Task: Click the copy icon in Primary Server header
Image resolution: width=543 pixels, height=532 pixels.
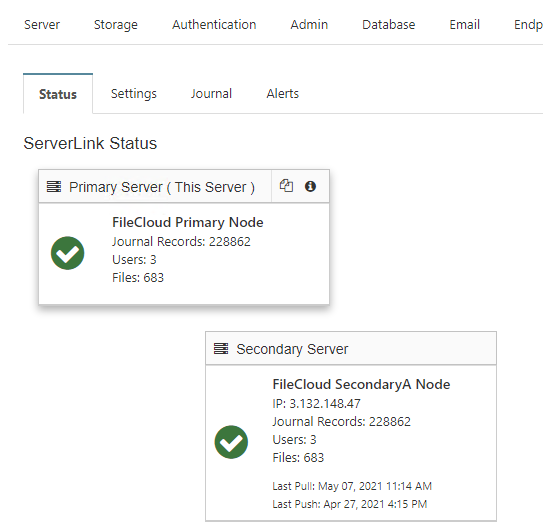Action: click(286, 186)
